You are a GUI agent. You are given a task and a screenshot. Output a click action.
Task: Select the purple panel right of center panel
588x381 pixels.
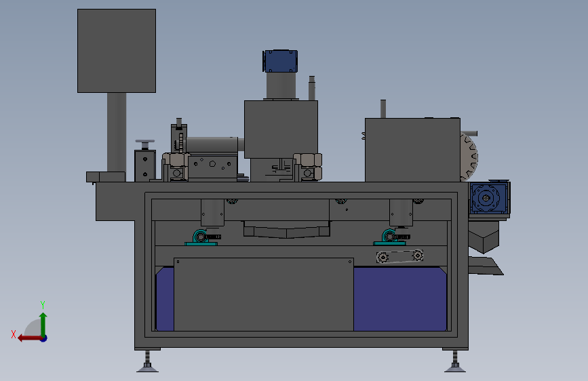400,299
